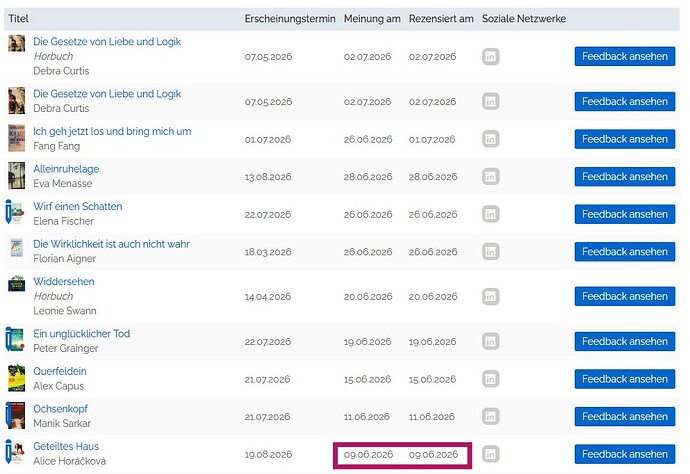
Task: Click author name Eva Menasse
Action: tap(62, 184)
